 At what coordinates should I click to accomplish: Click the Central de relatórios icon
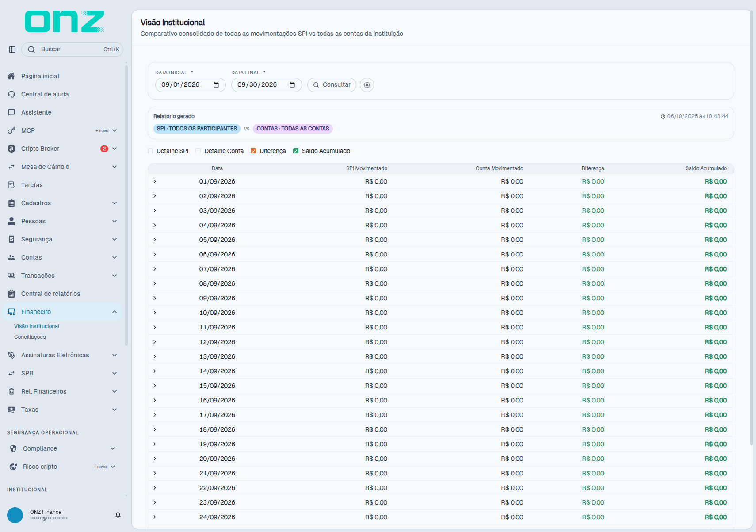point(11,294)
